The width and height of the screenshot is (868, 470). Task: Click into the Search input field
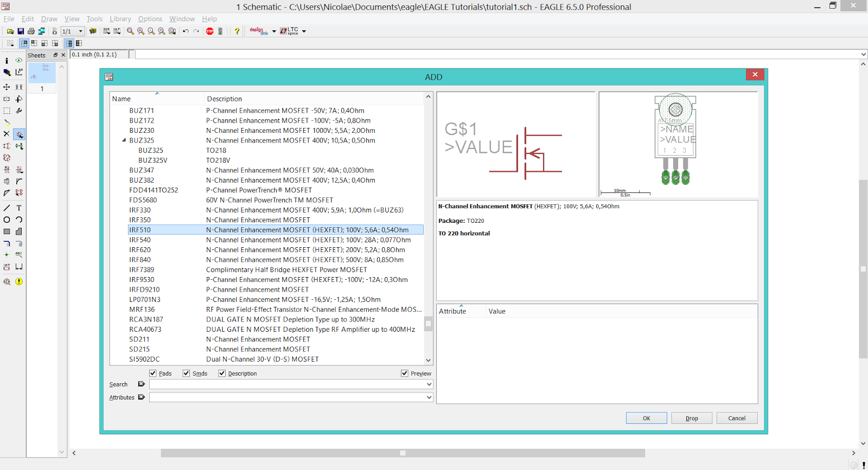287,384
